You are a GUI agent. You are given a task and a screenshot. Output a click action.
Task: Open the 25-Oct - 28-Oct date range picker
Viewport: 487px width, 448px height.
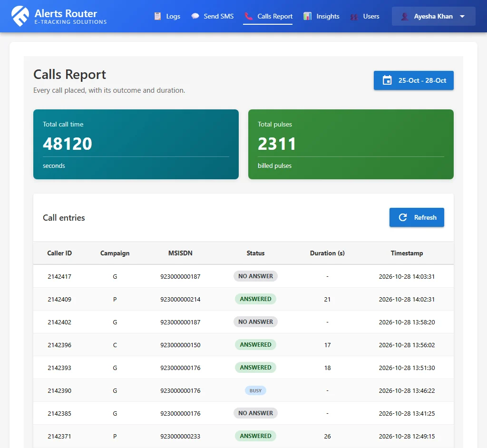413,80
